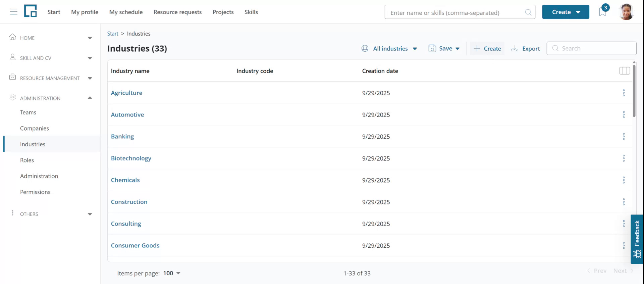Open the Agriculture industry link
644x284 pixels.
pyautogui.click(x=127, y=93)
